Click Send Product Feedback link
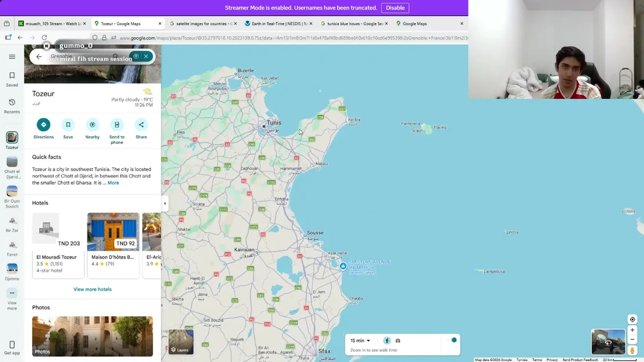The height and width of the screenshot is (362, 644). [x=580, y=360]
